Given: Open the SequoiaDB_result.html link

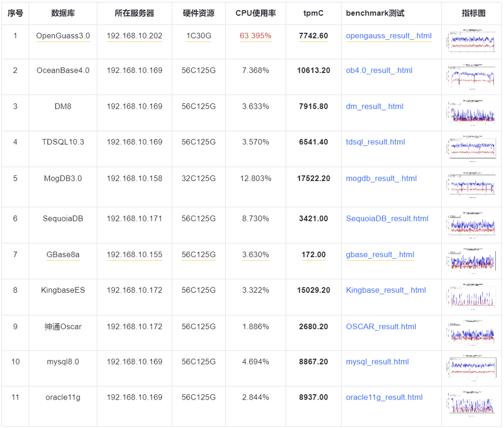Looking at the screenshot, I should (387, 219).
